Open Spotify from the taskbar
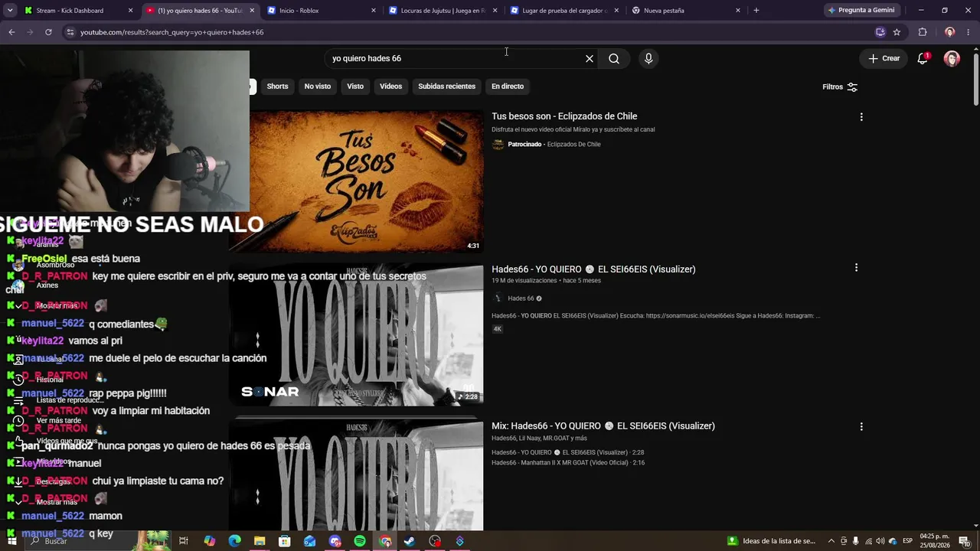This screenshot has height=551, width=980. tap(360, 541)
